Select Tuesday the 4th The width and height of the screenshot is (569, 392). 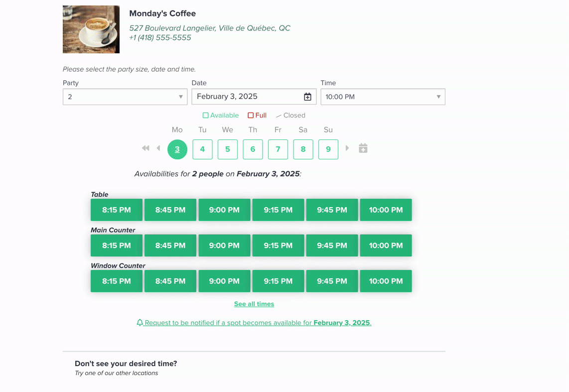202,149
